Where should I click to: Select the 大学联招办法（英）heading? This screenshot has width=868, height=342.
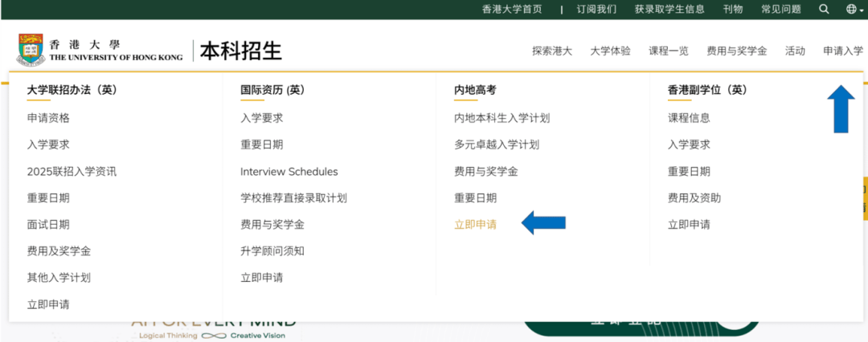[x=72, y=90]
